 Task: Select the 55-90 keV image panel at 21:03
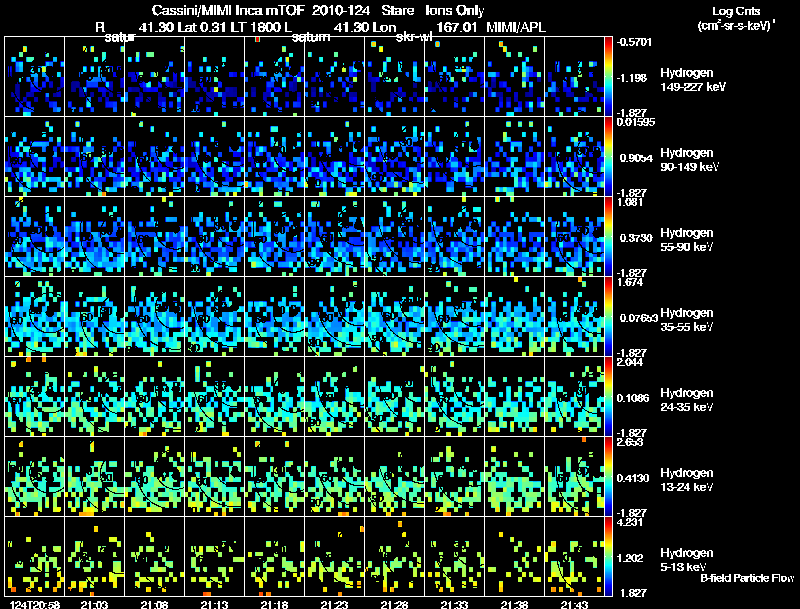tap(94, 237)
